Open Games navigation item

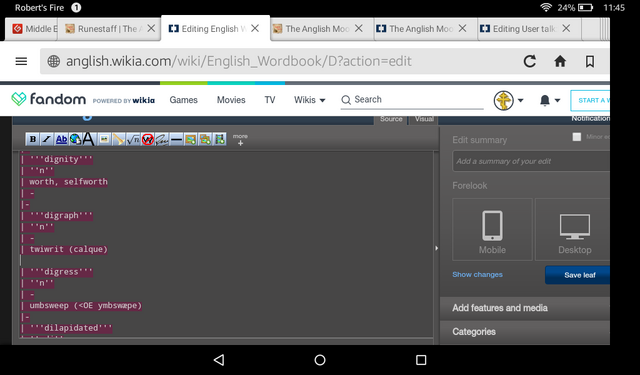(183, 100)
